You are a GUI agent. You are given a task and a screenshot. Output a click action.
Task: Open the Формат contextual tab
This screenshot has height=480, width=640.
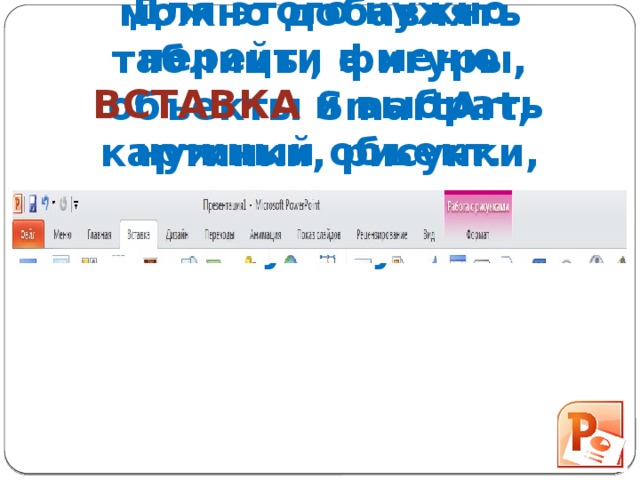[478, 235]
